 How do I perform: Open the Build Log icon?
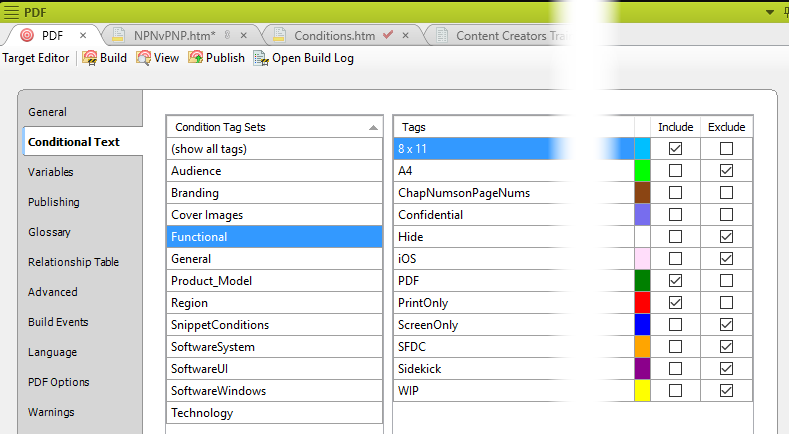click(261, 58)
